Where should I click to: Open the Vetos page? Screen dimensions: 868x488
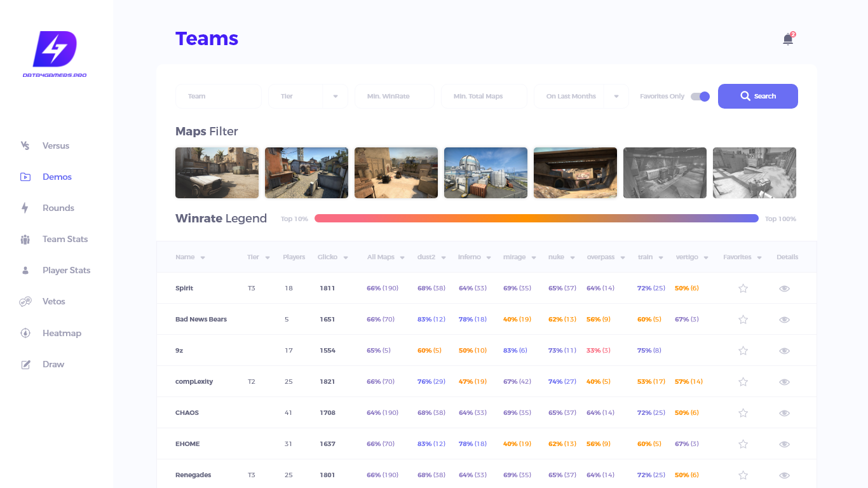click(54, 301)
